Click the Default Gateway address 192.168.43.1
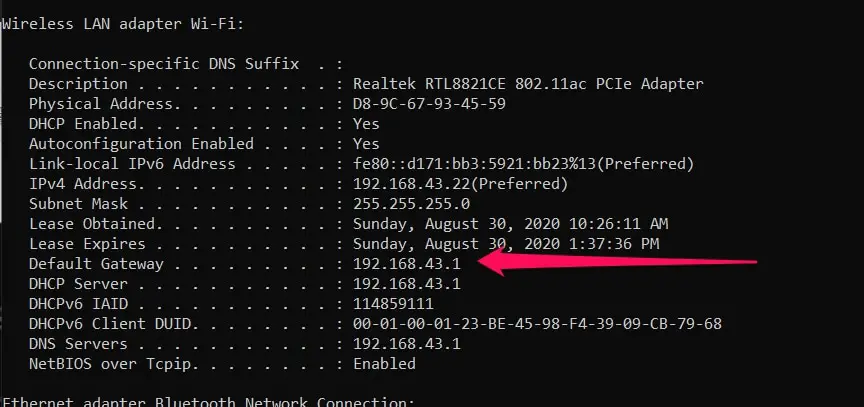 click(x=407, y=264)
